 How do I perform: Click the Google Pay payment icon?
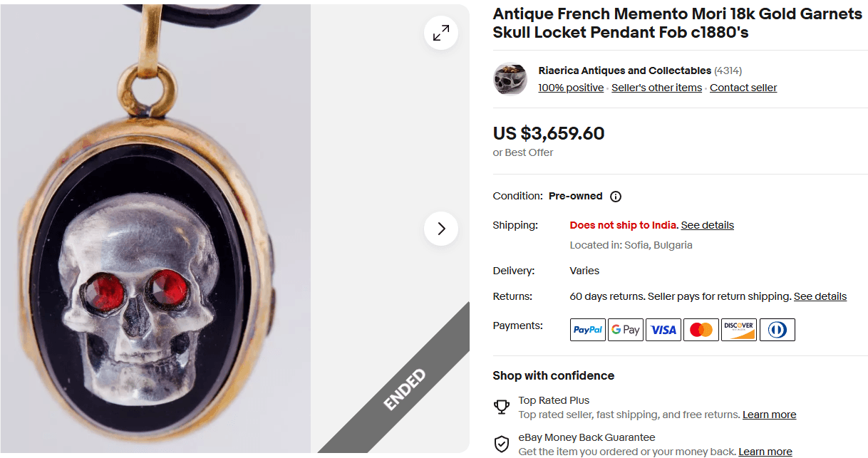(x=625, y=329)
